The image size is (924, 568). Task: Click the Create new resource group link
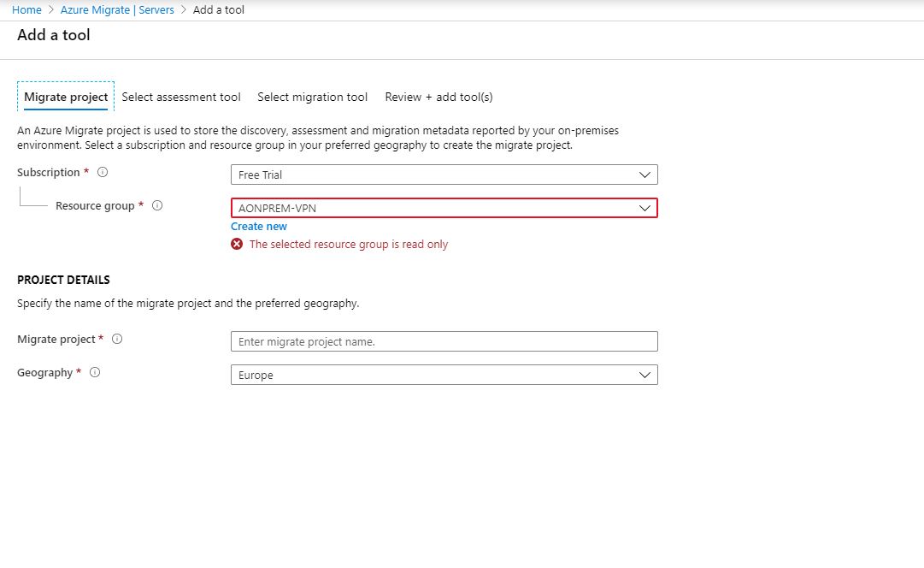pos(259,227)
